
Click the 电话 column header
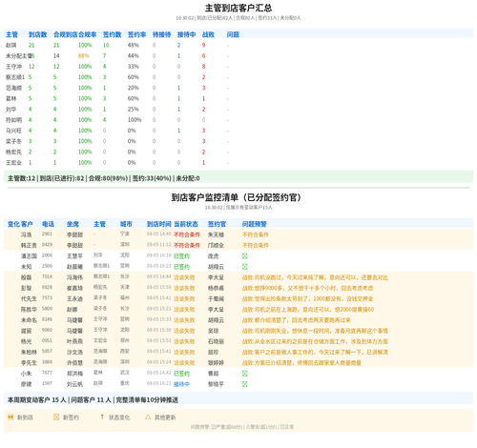48,224
